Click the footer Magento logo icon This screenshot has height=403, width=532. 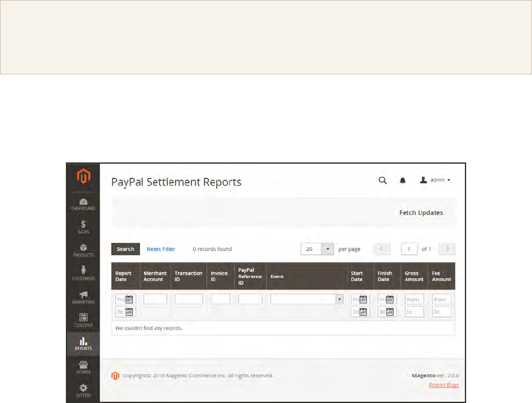click(x=115, y=375)
